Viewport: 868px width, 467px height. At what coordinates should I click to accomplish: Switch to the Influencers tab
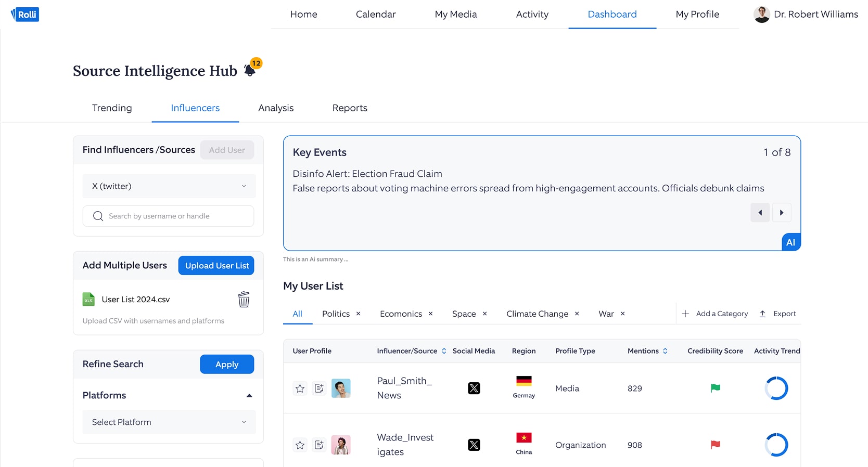pyautogui.click(x=195, y=108)
